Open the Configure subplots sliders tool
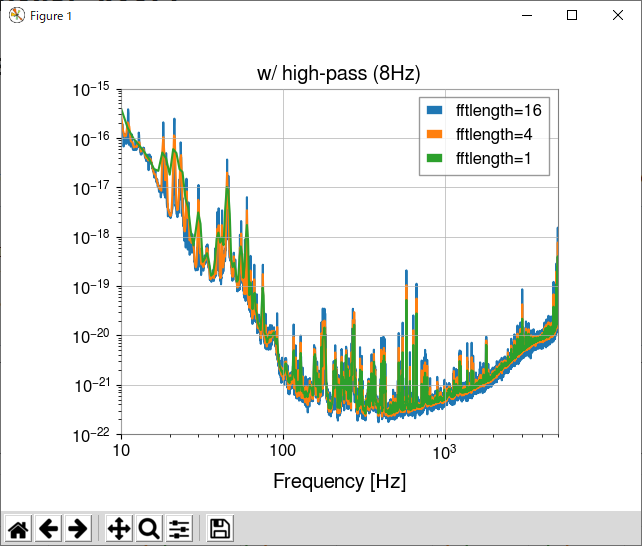642x546 pixels. (179, 528)
